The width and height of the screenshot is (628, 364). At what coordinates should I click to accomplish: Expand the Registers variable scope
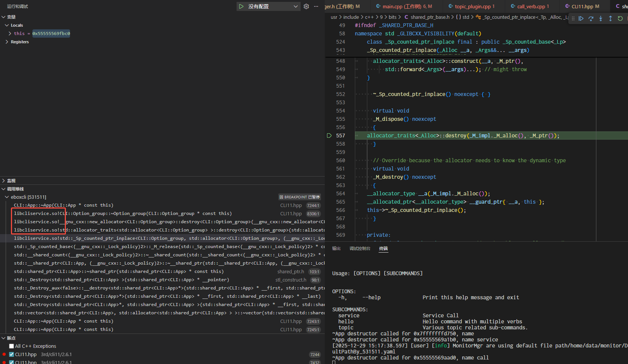pos(7,42)
